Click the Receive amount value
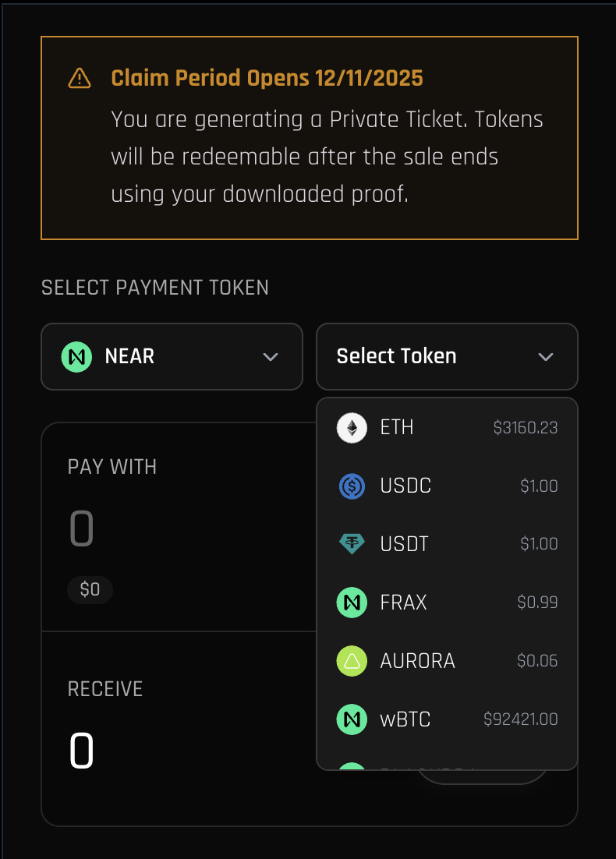The height and width of the screenshot is (859, 616). point(82,753)
